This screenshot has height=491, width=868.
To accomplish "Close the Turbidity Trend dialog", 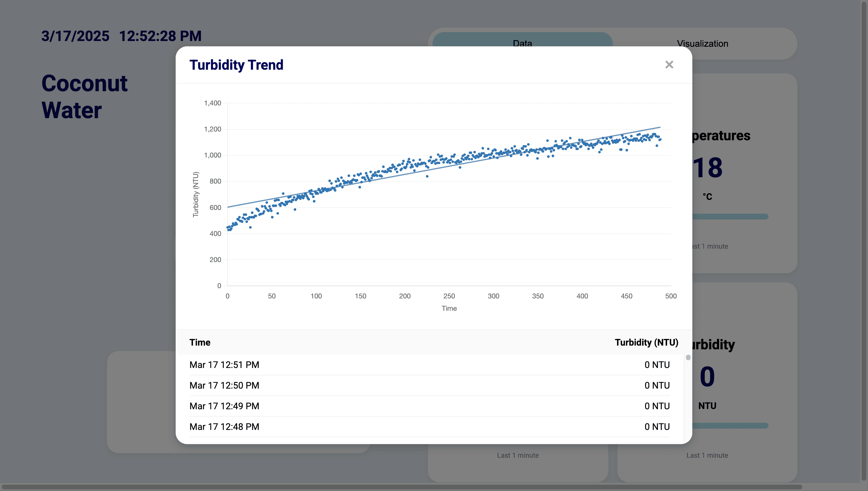I will pyautogui.click(x=669, y=65).
